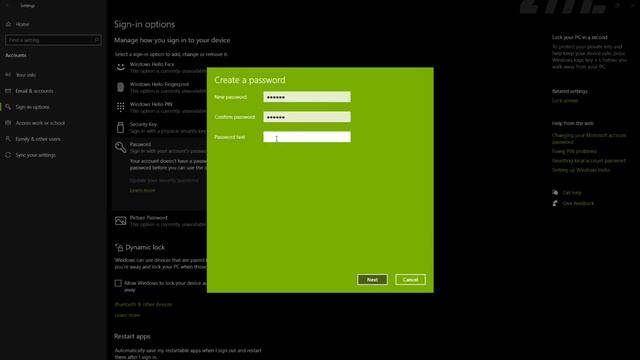The width and height of the screenshot is (640, 360).
Task: Select Windows Hello PIN keypad icon
Action: coord(120,107)
